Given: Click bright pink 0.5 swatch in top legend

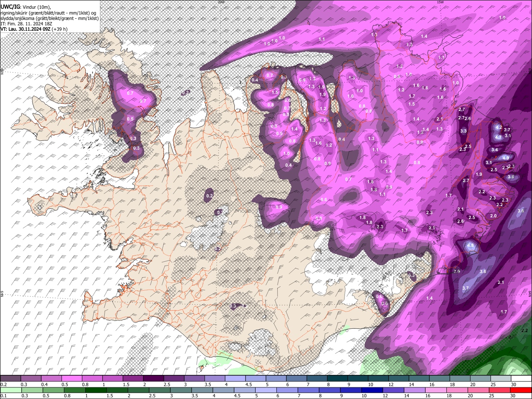Looking at the screenshot, I should click(x=71, y=378).
